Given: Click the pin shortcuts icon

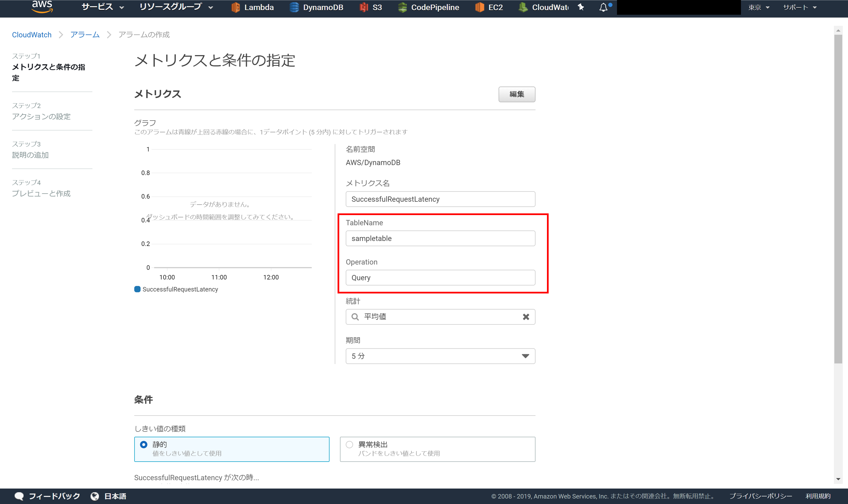Looking at the screenshot, I should point(581,7).
